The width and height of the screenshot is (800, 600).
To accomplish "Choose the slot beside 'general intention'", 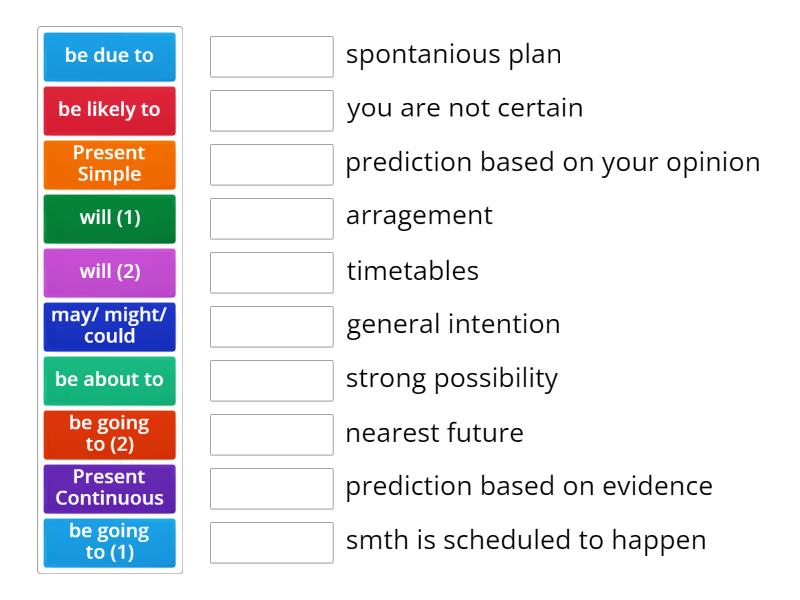I will pos(271,326).
